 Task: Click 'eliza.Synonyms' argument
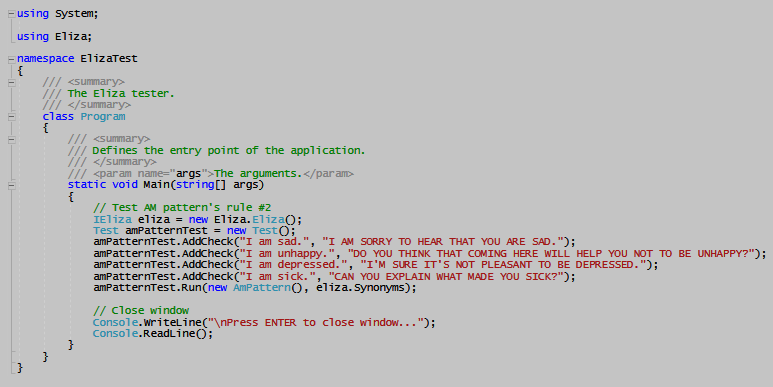click(x=360, y=288)
